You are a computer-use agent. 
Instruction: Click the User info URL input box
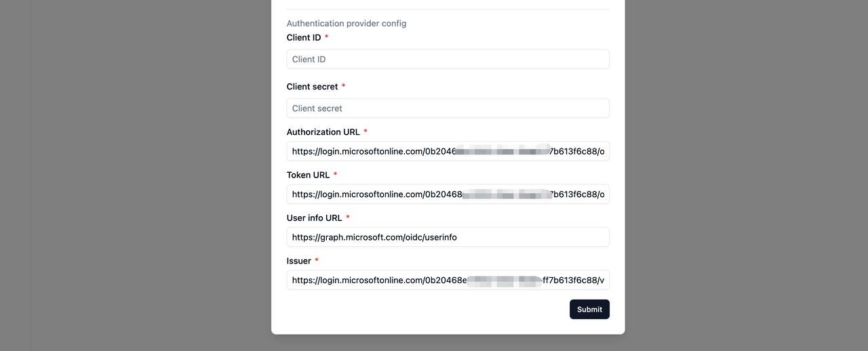(x=448, y=237)
